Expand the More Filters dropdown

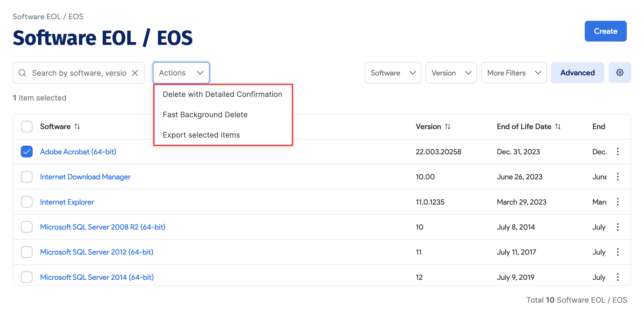pyautogui.click(x=513, y=73)
